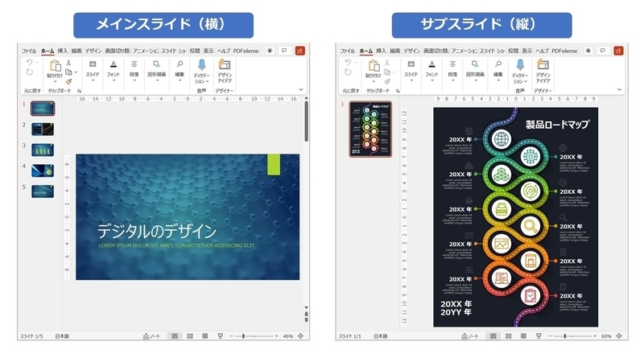Click the Paste icon in the main slide window

55,66
